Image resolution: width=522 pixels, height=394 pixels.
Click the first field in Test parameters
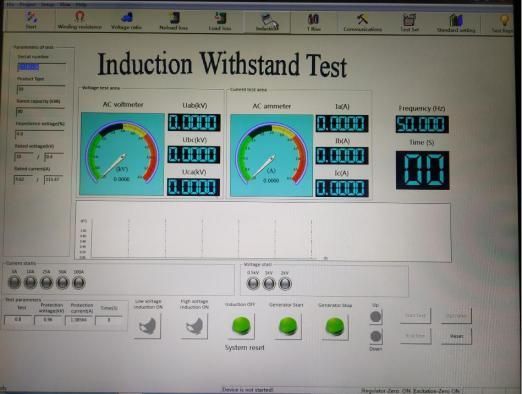(18, 319)
